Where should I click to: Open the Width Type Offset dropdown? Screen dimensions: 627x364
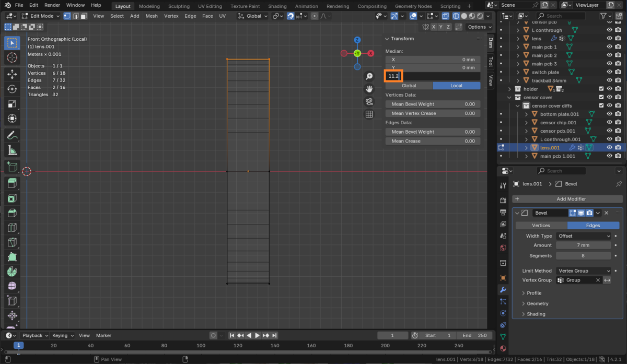[x=583, y=236]
